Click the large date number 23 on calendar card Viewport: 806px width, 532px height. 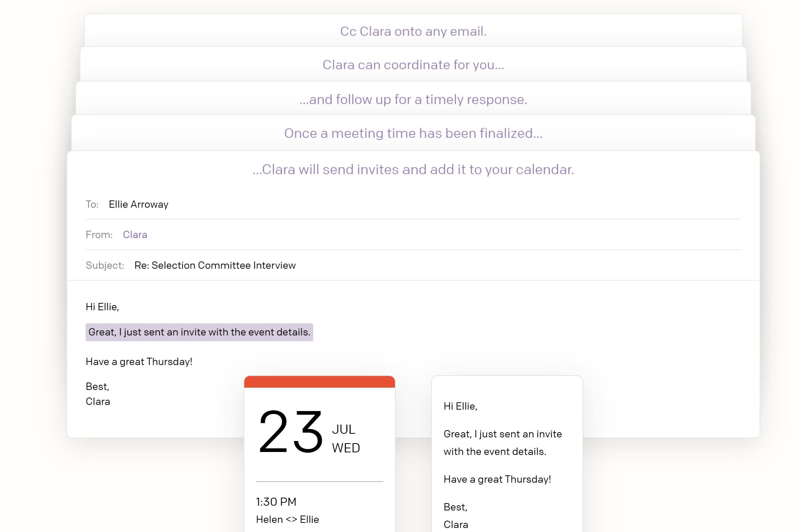tap(291, 432)
